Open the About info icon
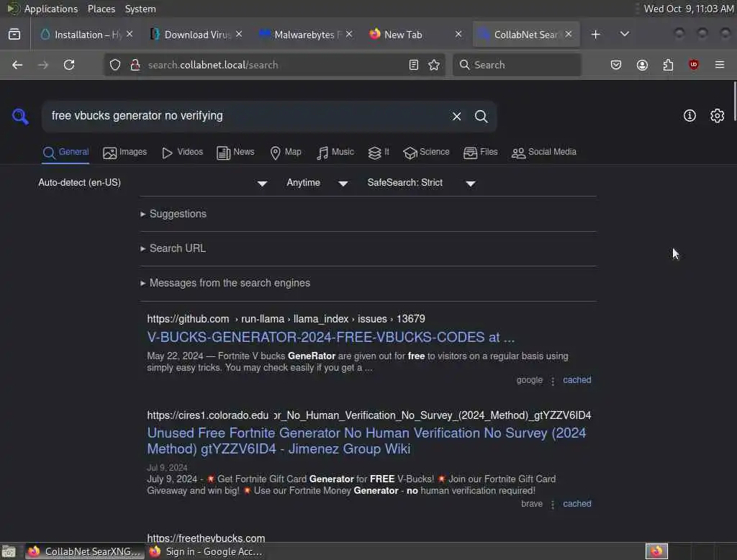Screen dimensions: 737x560 689,116
